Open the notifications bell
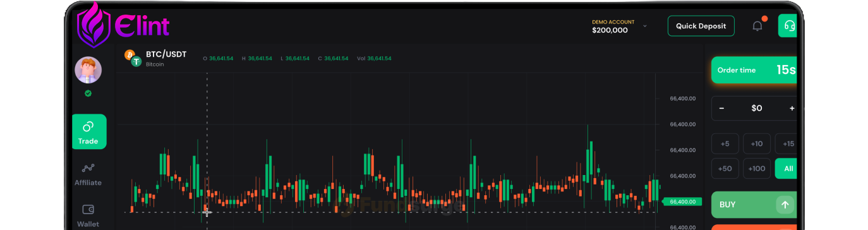Image resolution: width=868 pixels, height=230 pixels. click(757, 26)
